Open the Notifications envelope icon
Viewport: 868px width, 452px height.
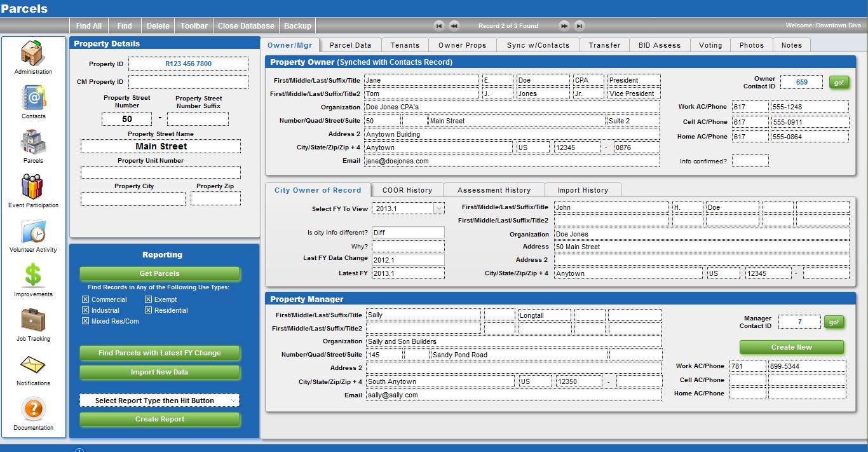(x=33, y=365)
